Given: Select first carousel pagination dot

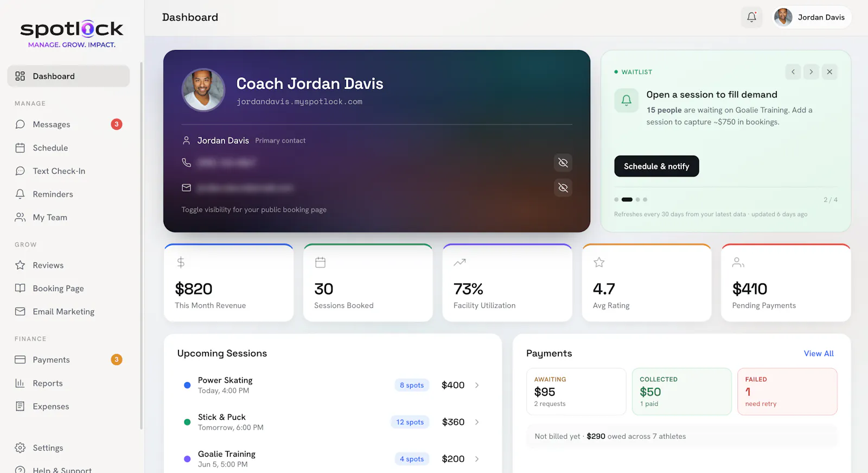Looking at the screenshot, I should tap(616, 199).
